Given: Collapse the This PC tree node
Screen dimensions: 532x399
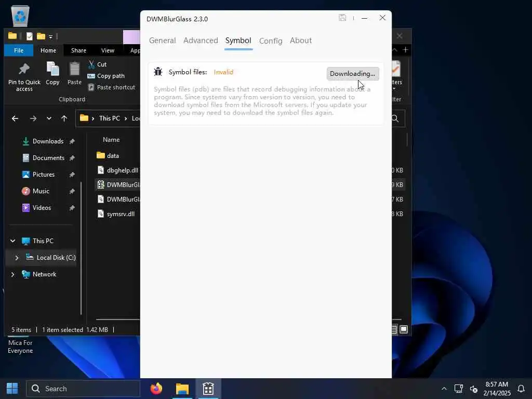Looking at the screenshot, I should pos(13,241).
